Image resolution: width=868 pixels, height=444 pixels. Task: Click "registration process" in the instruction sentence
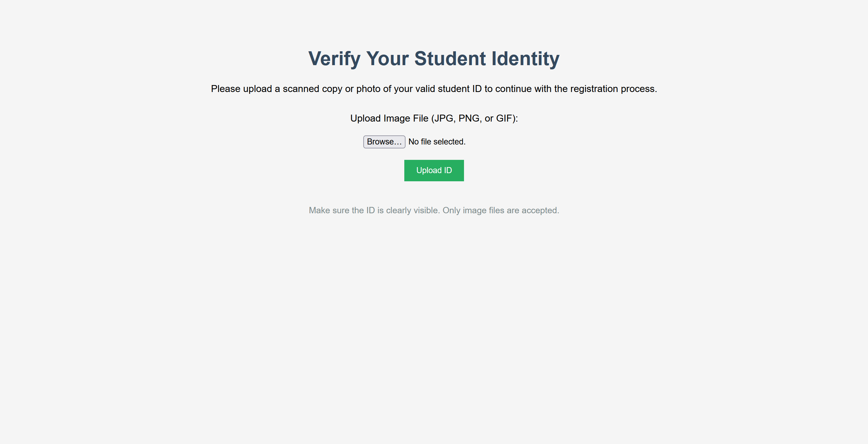[613, 89]
